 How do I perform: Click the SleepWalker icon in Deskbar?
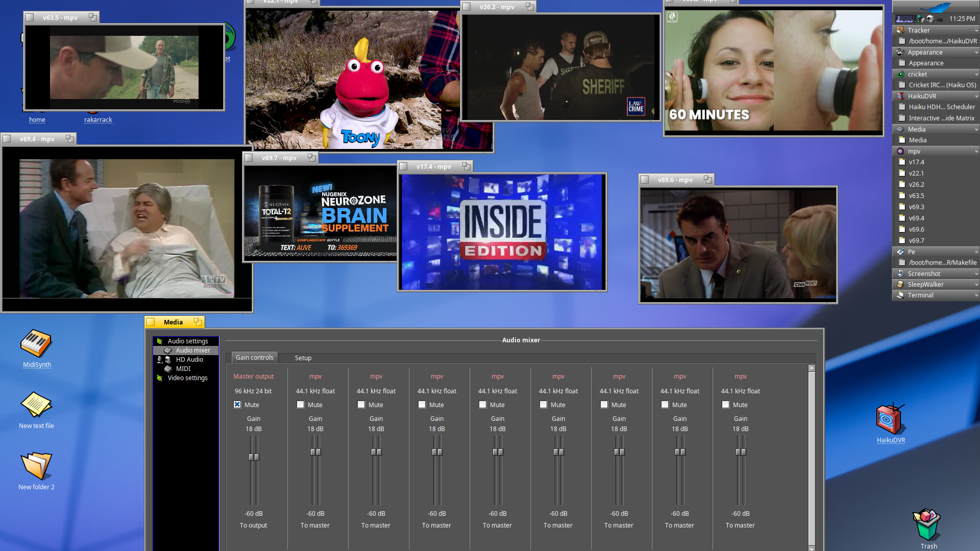pyautogui.click(x=900, y=284)
